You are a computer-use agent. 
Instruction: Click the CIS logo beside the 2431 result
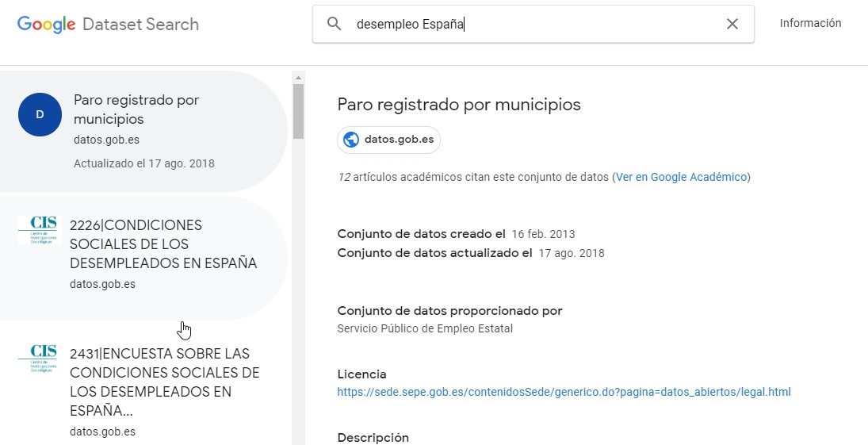coord(37,358)
